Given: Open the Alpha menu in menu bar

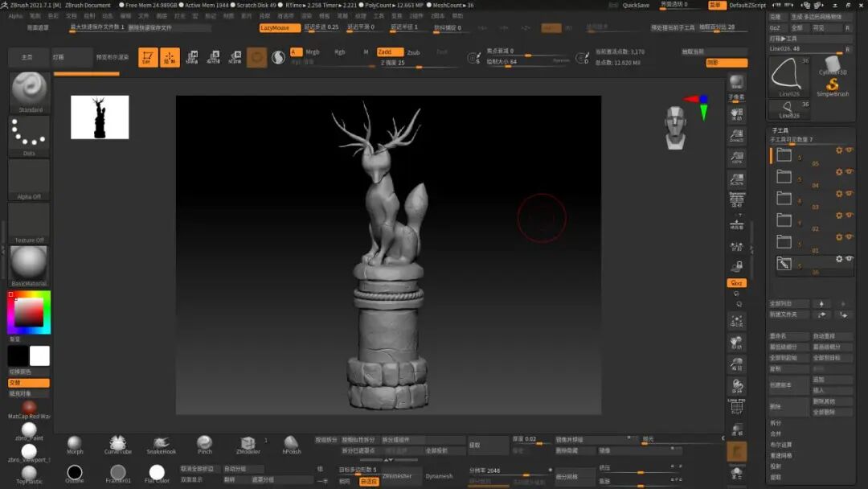Looking at the screenshot, I should tap(15, 16).
